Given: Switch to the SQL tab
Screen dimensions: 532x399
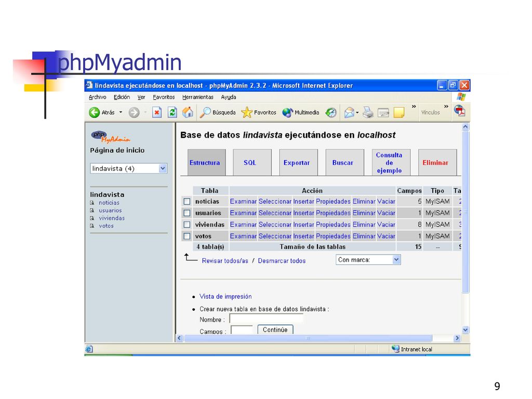Looking at the screenshot, I should point(252,163).
